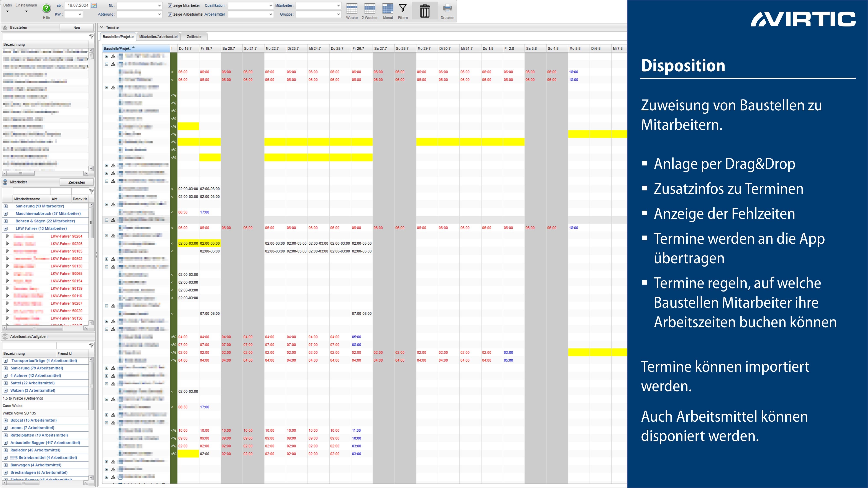Open the Zeitleiste tab
868x488 pixels.
coord(194,37)
